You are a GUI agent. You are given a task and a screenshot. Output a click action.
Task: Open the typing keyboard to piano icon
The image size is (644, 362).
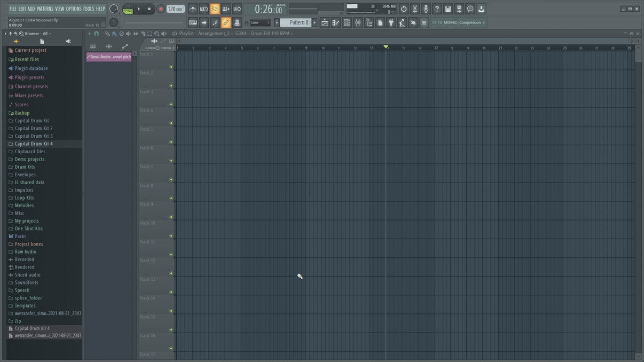[x=193, y=22]
